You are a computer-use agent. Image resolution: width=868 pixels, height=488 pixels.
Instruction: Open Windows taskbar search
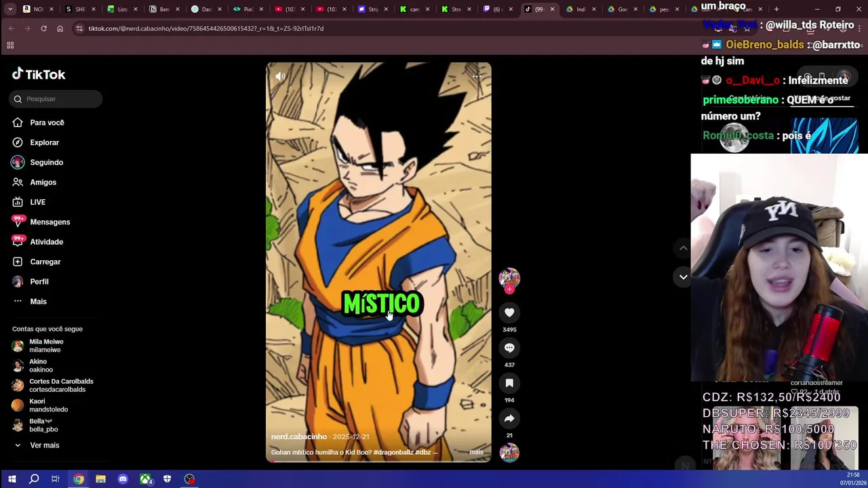click(x=34, y=479)
